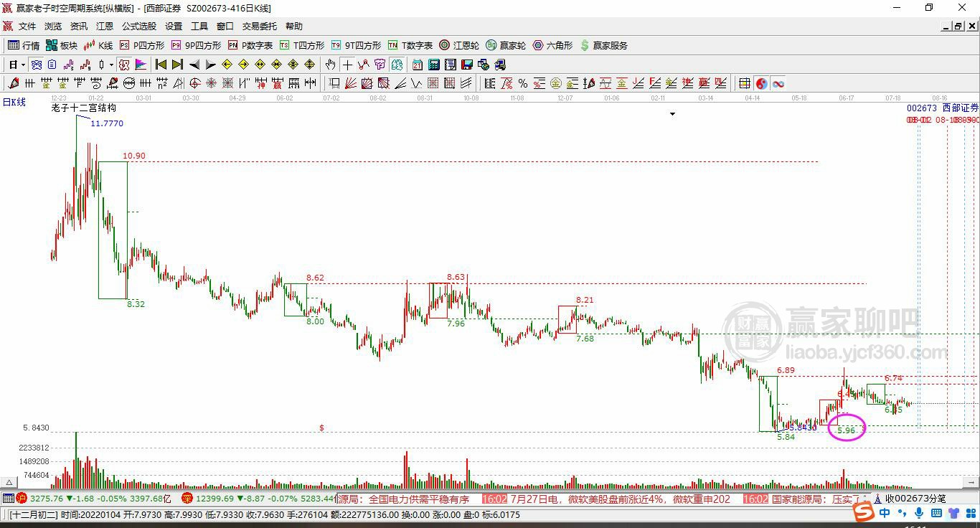The width and height of the screenshot is (980, 528).
Task: Toggle the crosshair cursor tool
Action: (x=347, y=65)
